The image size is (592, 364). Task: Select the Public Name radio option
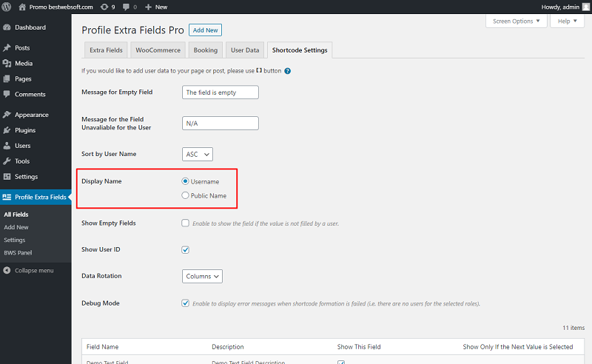click(185, 195)
